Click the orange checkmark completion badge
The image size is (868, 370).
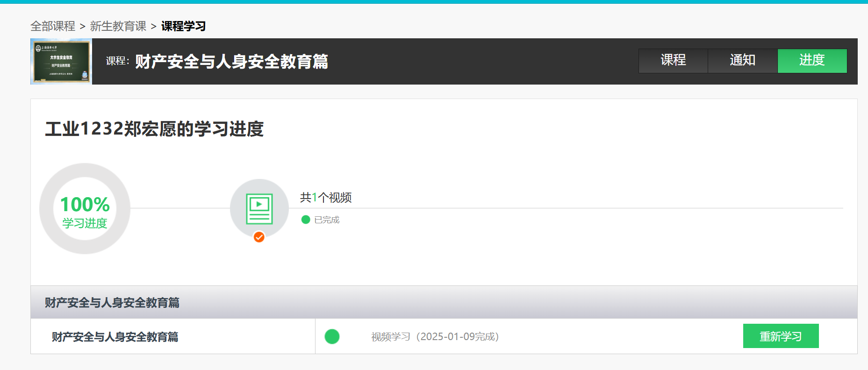point(259,237)
